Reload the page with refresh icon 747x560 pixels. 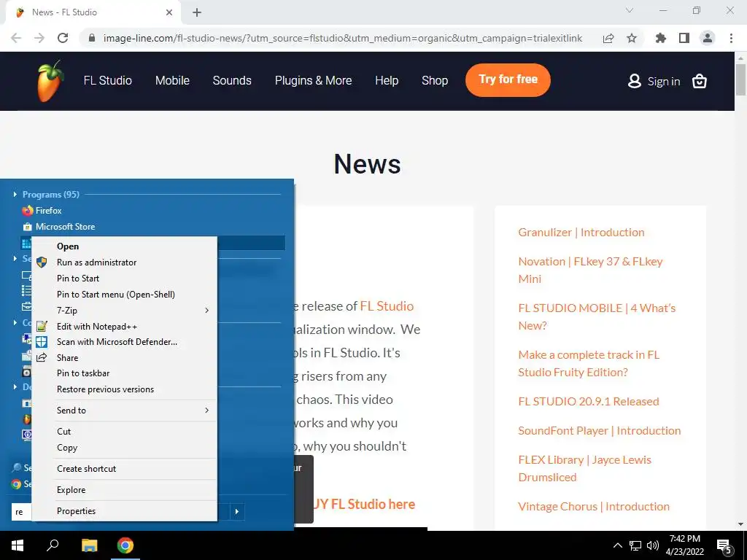click(x=63, y=38)
